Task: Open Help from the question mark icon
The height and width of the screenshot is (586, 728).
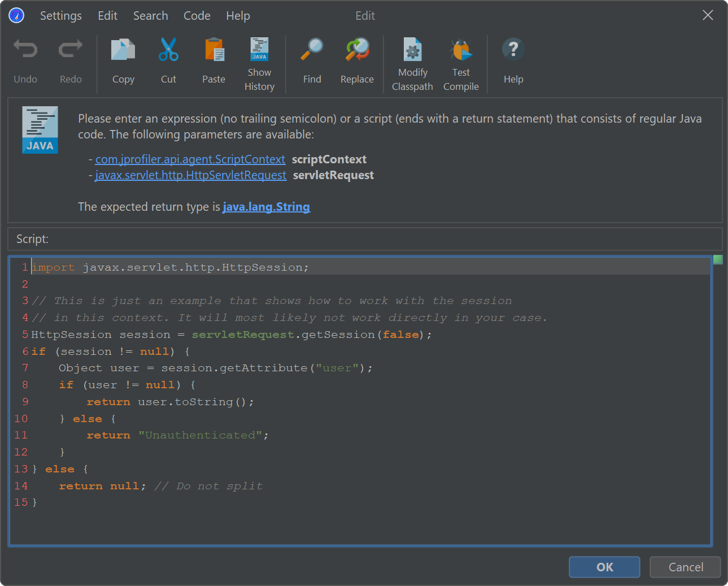Action: pos(513,50)
